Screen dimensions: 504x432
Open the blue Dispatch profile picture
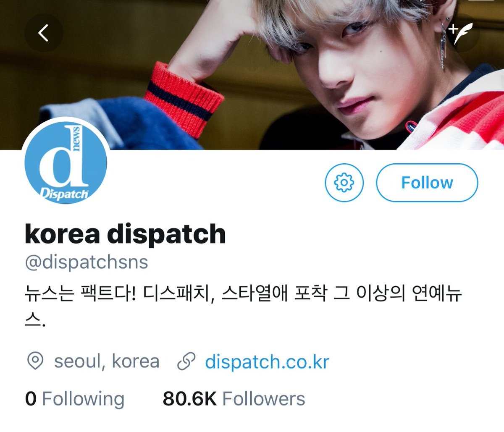point(66,162)
